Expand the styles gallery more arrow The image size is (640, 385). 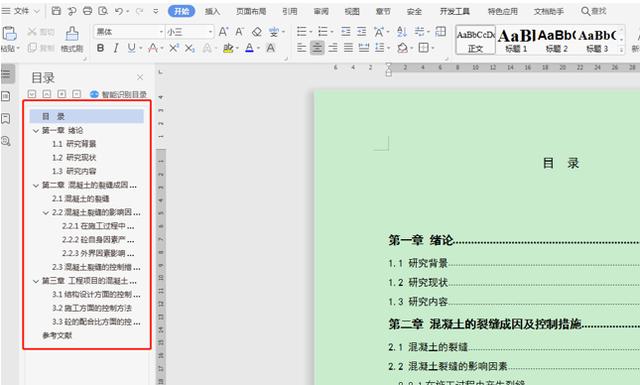pos(621,50)
